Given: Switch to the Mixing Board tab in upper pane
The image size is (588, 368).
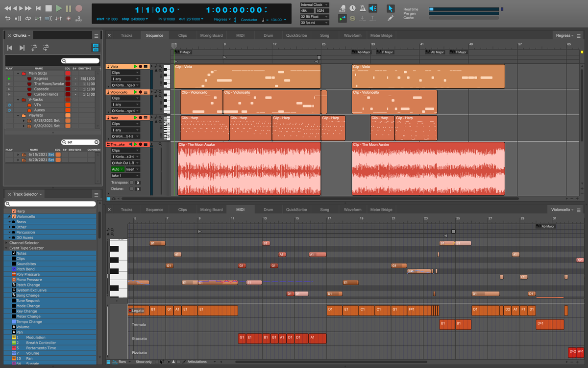Looking at the screenshot, I should point(211,35).
